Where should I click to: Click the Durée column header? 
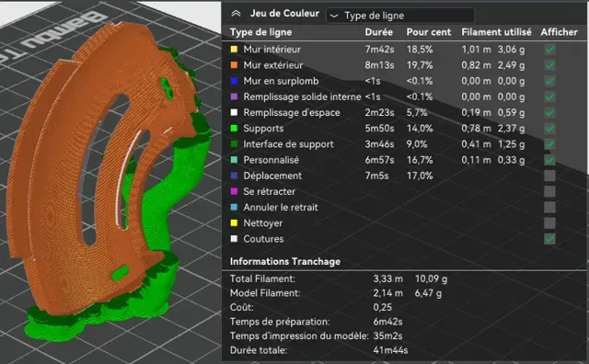(378, 32)
